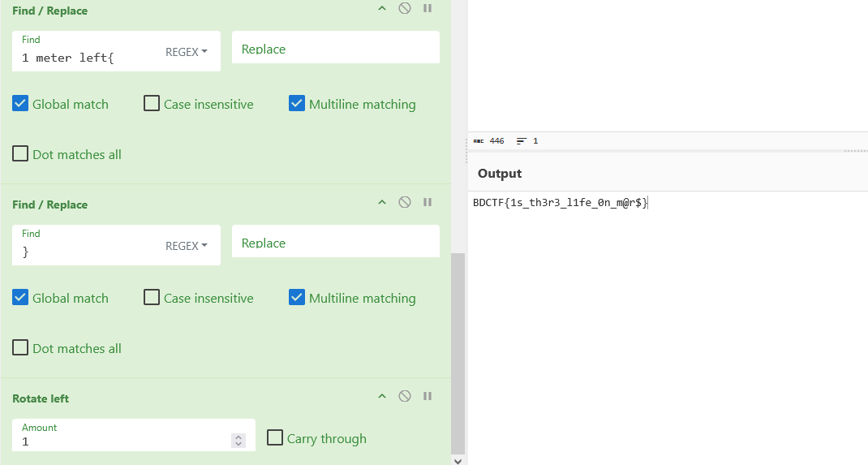Open REGEX dropdown for '}' find field
The width and height of the screenshot is (868, 465).
(x=186, y=246)
